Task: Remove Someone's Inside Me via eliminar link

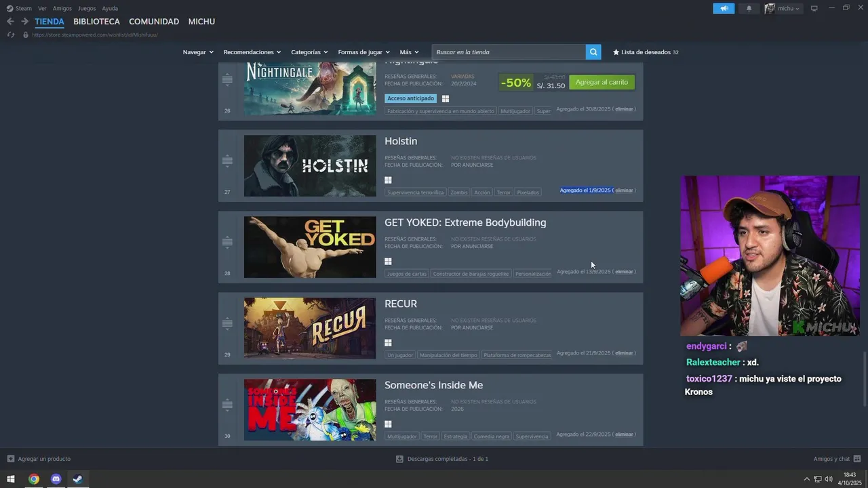Action: [624, 434]
